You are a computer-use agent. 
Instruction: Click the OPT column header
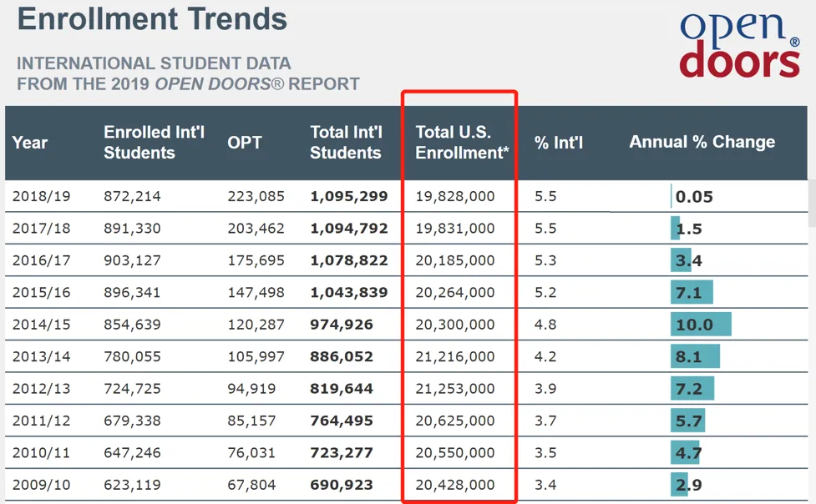245,143
